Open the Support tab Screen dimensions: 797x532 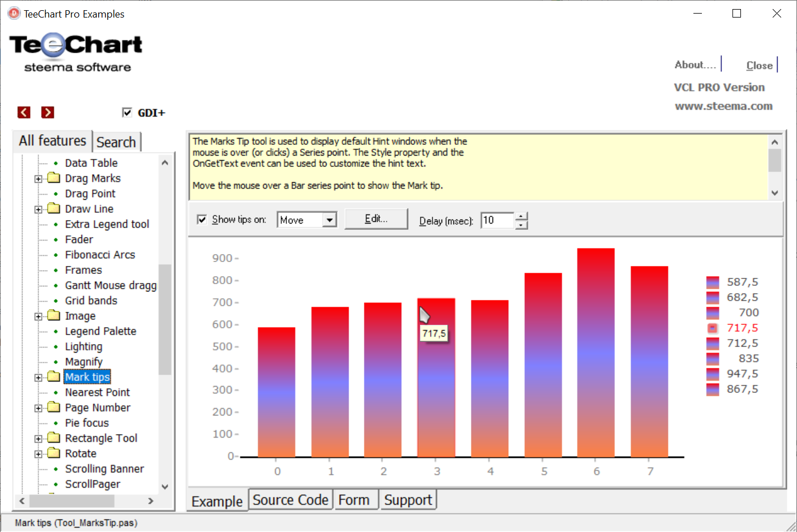coord(408,500)
